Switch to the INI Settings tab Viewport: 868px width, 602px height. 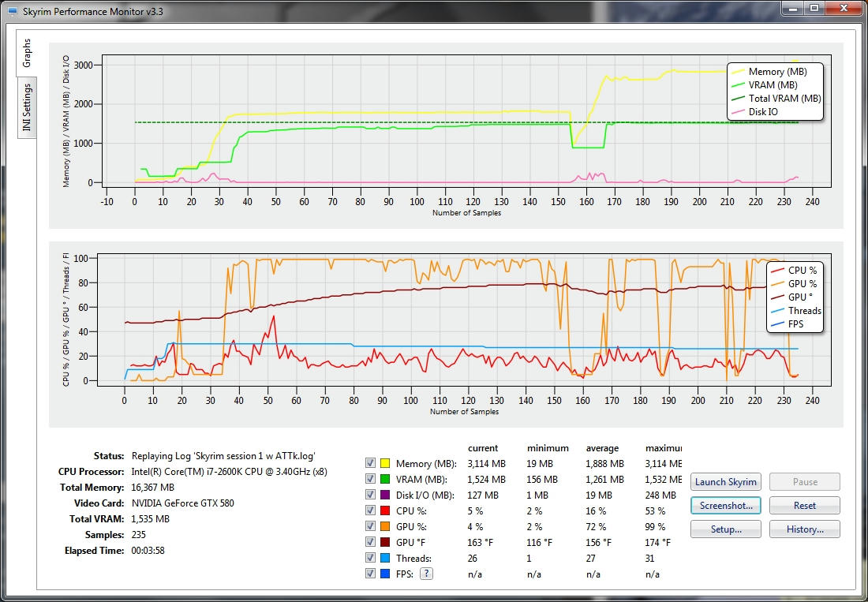click(x=27, y=107)
